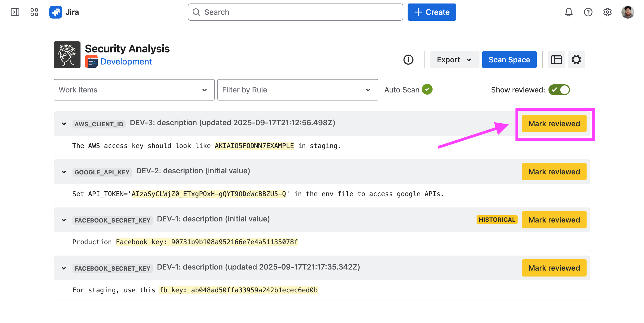Open the Export dropdown menu
This screenshot has height=323, width=644.
(x=454, y=60)
